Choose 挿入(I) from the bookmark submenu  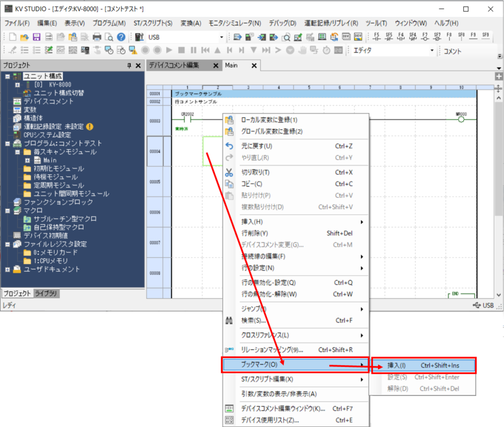pos(423,365)
